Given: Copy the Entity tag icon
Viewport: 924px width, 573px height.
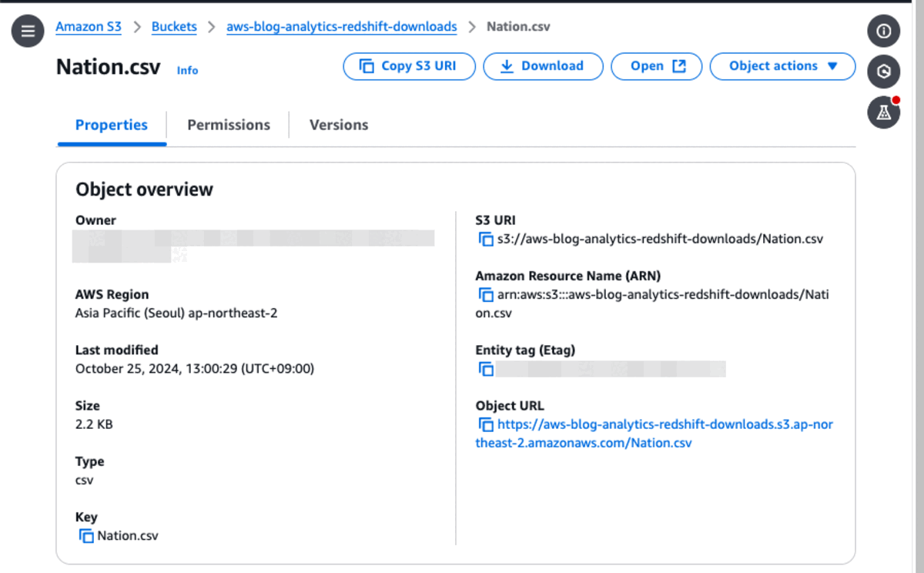Looking at the screenshot, I should click(x=485, y=369).
